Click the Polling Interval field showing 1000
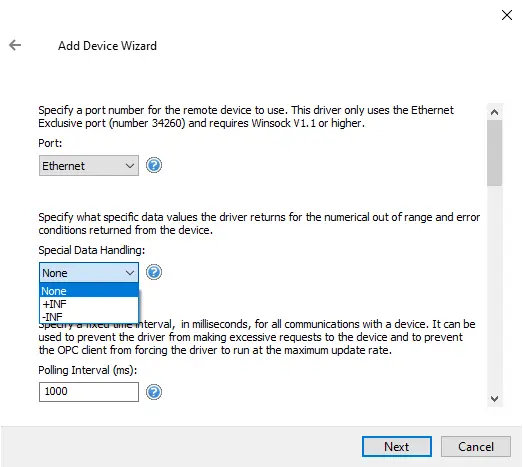The width and height of the screenshot is (523, 467). [x=89, y=392]
